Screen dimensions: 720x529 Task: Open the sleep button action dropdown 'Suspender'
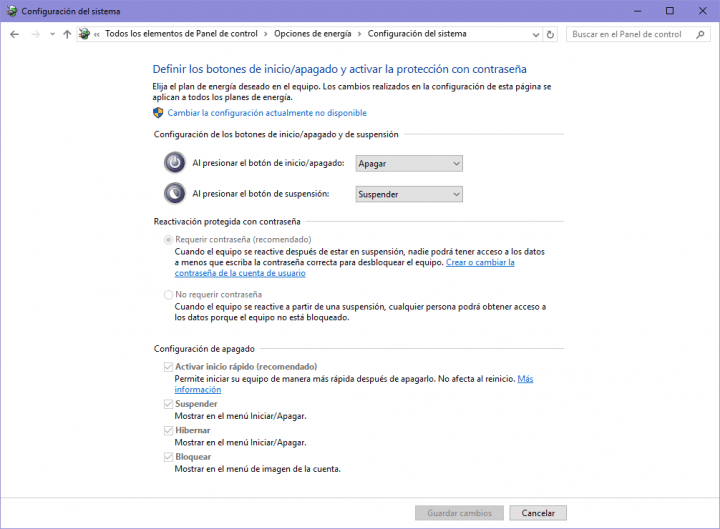point(409,194)
